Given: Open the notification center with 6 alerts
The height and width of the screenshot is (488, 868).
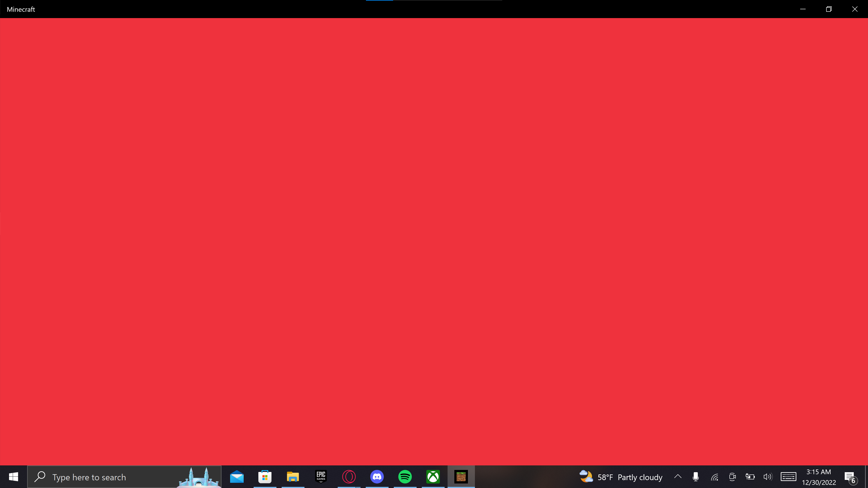Looking at the screenshot, I should coord(850,477).
